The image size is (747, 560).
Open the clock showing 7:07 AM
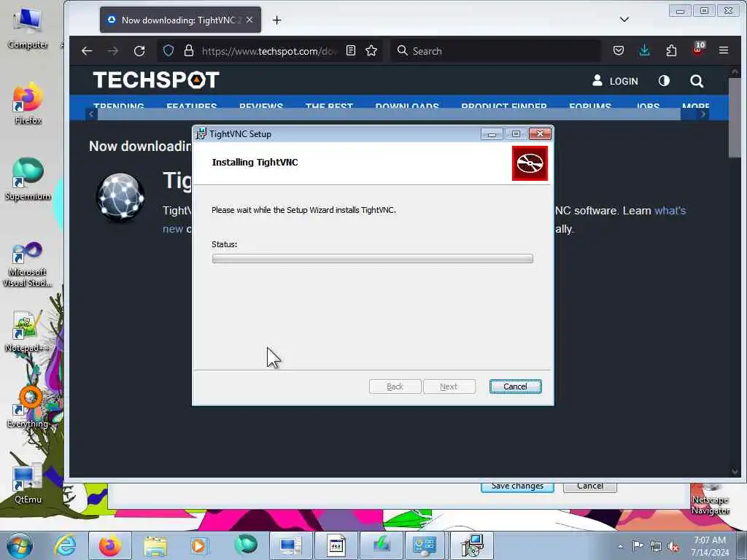pyautogui.click(x=710, y=545)
